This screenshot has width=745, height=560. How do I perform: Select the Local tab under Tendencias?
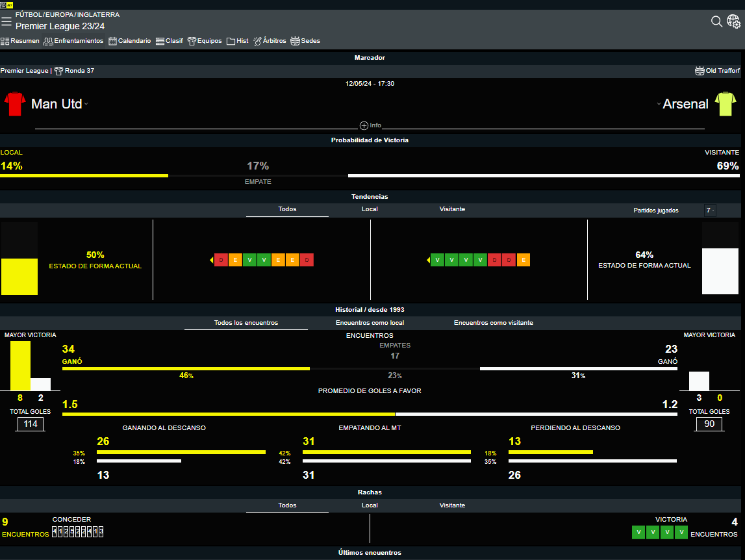point(370,209)
